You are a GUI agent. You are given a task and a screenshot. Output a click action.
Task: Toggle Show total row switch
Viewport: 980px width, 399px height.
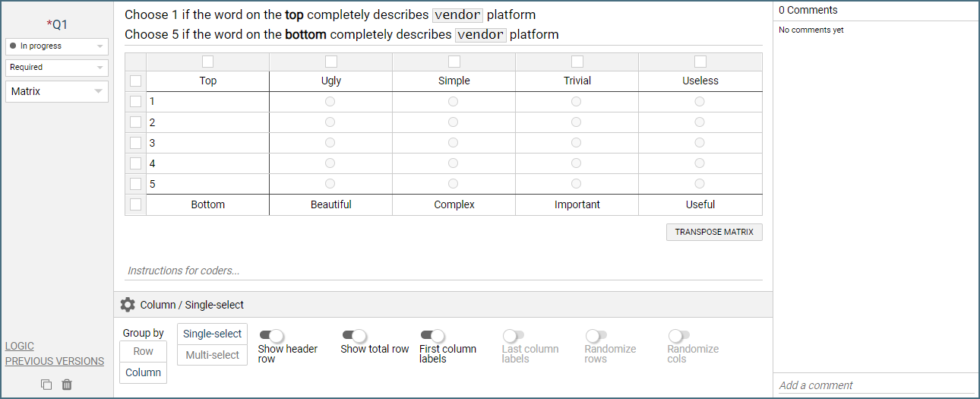tap(354, 335)
